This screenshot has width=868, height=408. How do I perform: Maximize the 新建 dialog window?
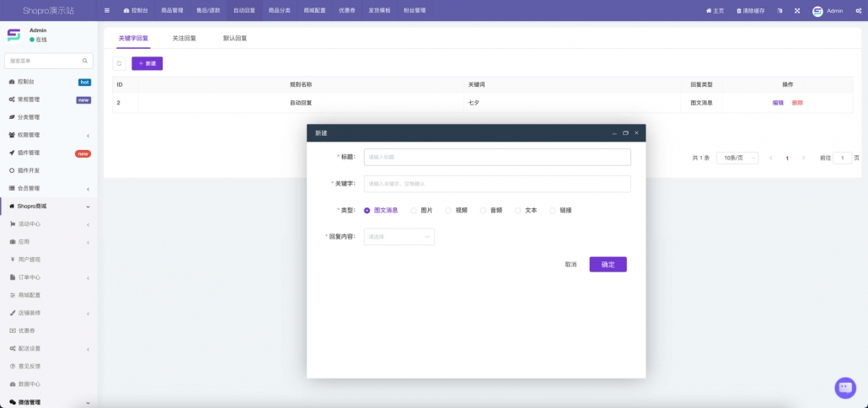[625, 133]
